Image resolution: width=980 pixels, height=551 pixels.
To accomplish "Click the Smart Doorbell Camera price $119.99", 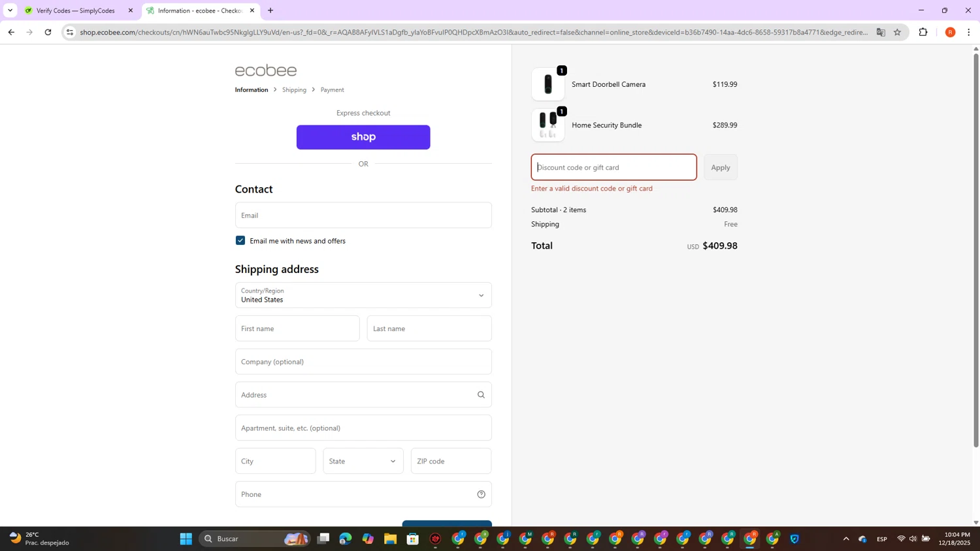I will 725,84.
